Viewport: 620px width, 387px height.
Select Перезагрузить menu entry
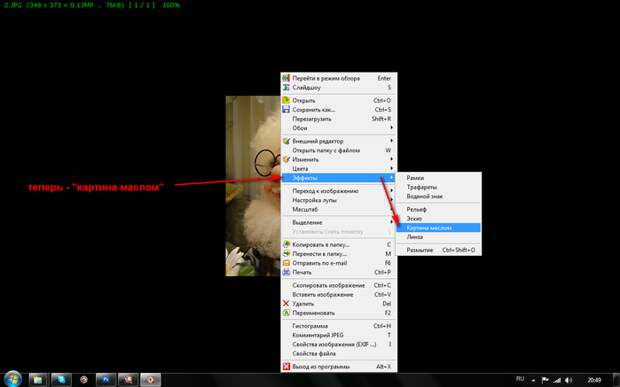[339, 119]
